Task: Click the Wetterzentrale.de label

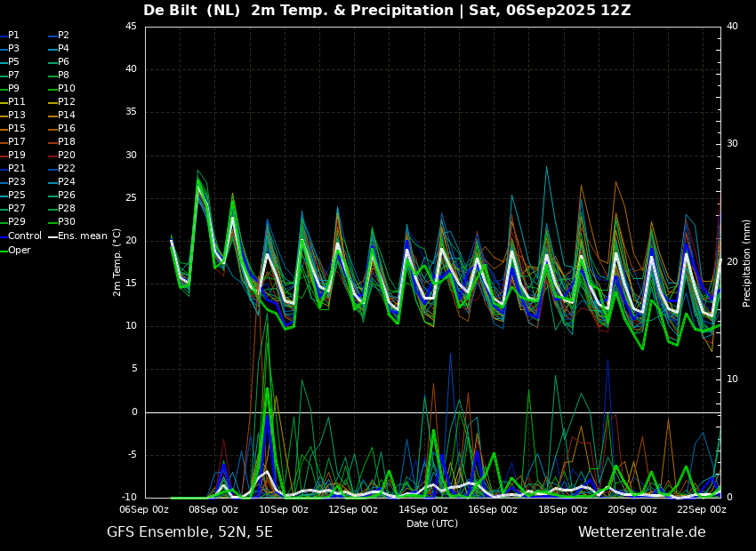Action: pos(642,532)
